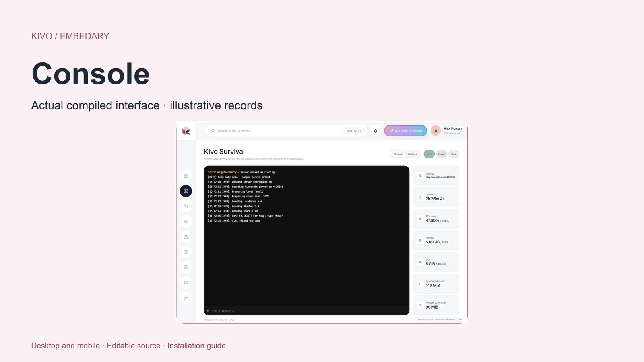Open the Schedules calendar sidebar icon
The height and width of the screenshot is (362, 644).
[x=186, y=252]
